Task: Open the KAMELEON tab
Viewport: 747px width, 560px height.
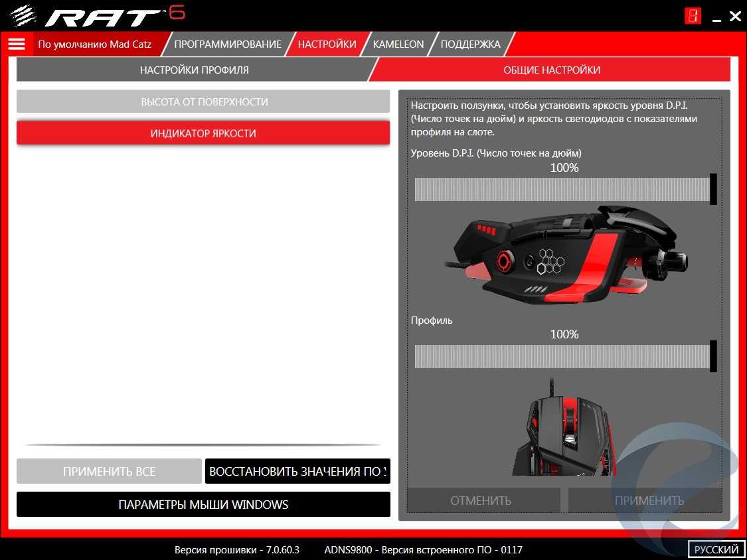Action: point(398,44)
